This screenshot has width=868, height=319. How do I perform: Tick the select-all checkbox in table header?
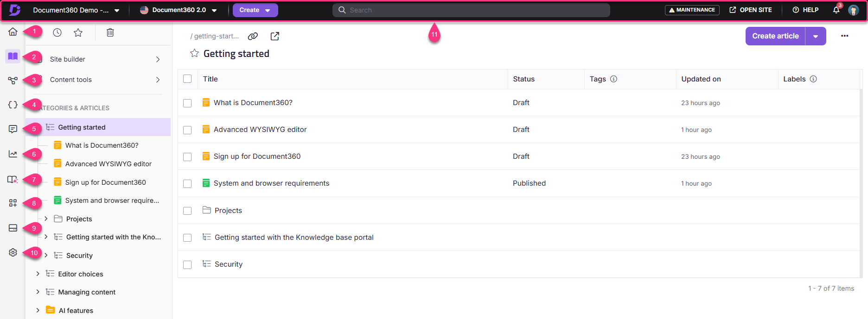point(187,79)
